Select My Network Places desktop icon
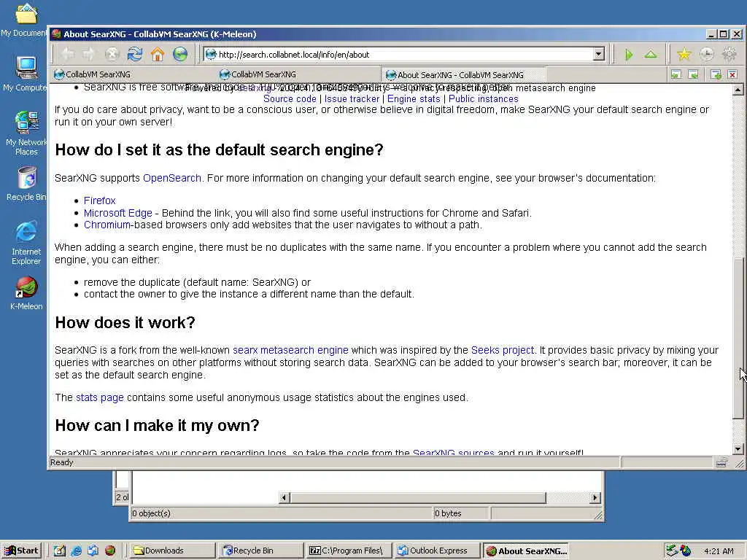The height and width of the screenshot is (560, 747). 26,133
